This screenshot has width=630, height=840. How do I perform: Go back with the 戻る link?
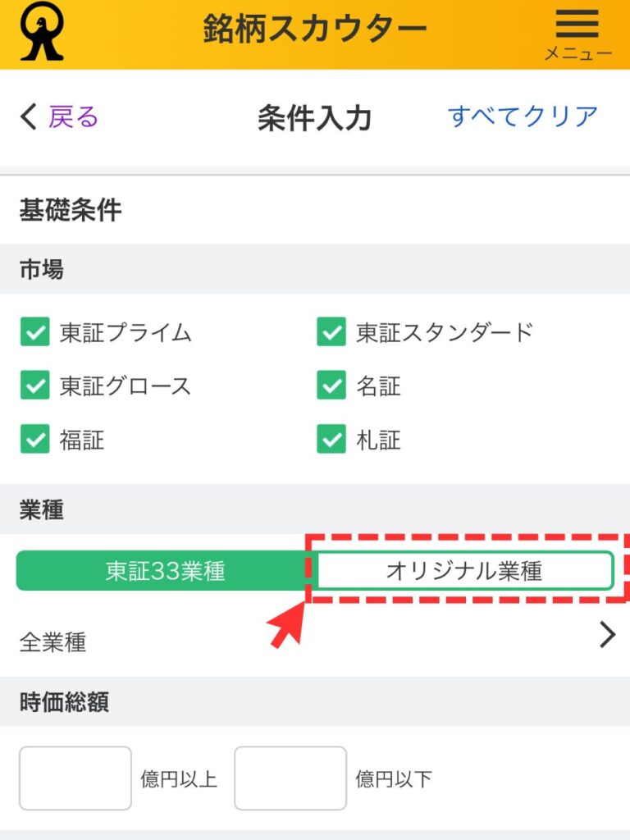[73, 116]
